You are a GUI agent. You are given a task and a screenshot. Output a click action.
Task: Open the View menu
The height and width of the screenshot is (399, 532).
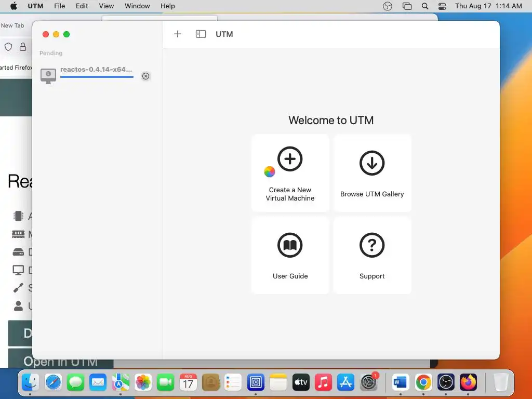click(106, 6)
